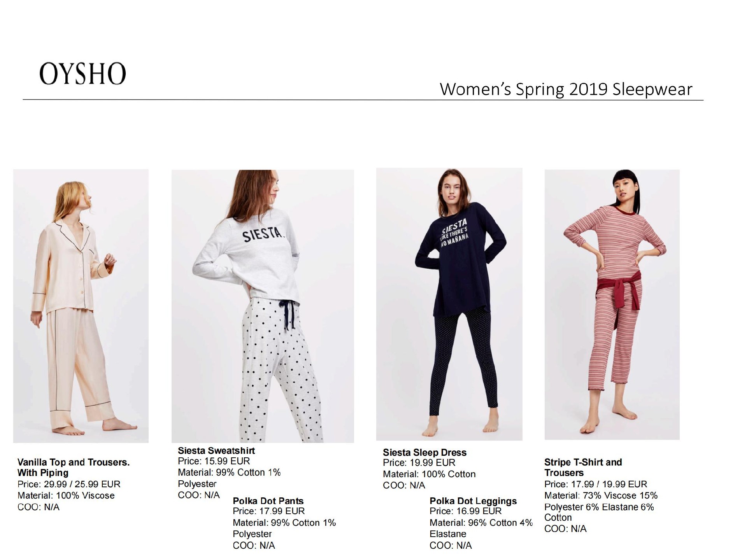The width and height of the screenshot is (747, 560).
Task: Click the Siesta Sweatshirt product title
Action: [216, 451]
